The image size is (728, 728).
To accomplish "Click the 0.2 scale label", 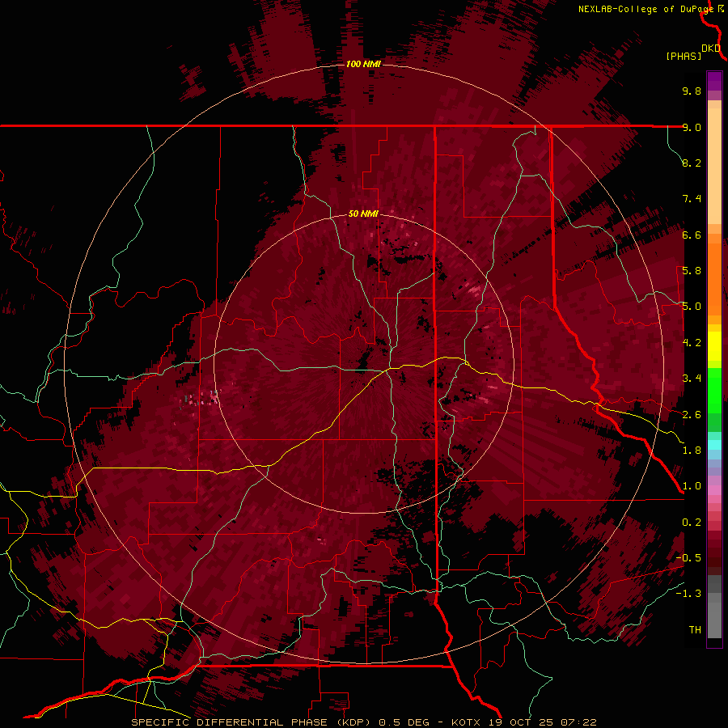I will pyautogui.click(x=692, y=523).
